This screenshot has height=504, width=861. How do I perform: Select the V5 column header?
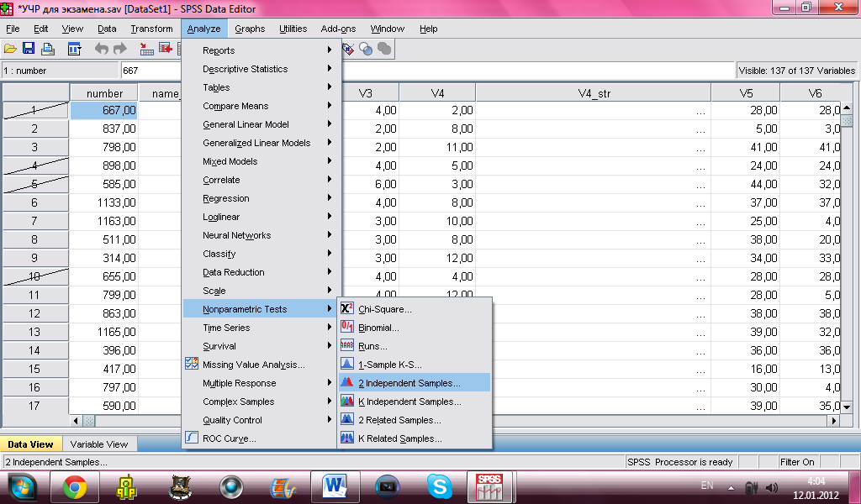point(746,93)
